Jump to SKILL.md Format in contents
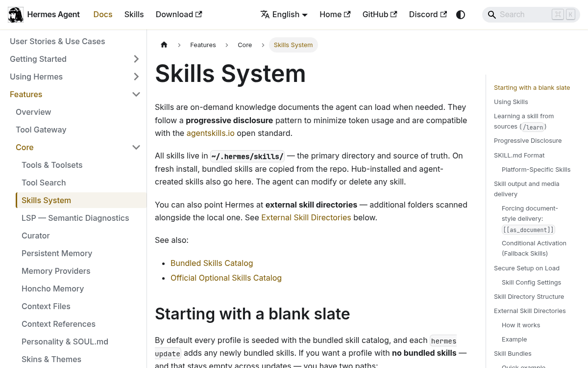Viewport: 588px width, 368px height. pyautogui.click(x=519, y=155)
